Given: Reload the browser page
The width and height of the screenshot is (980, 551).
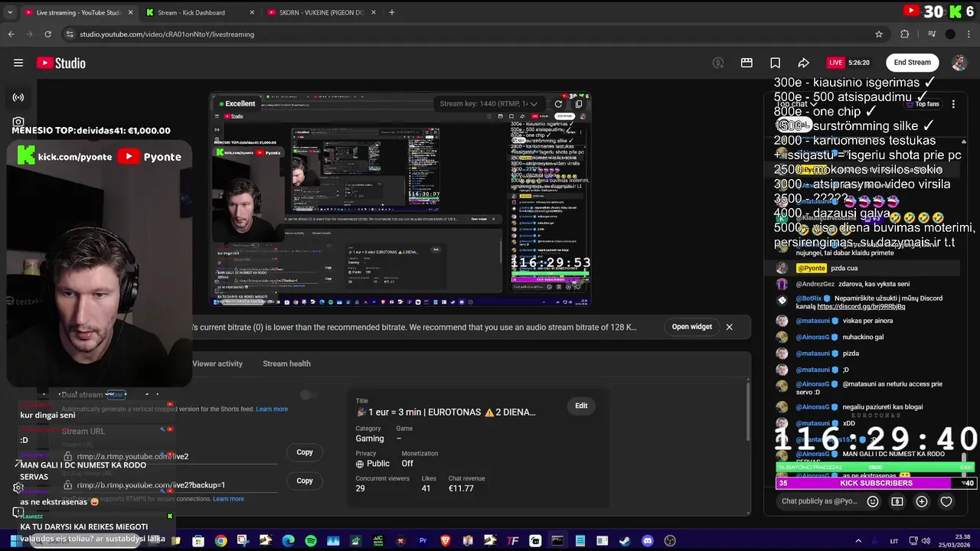Looking at the screenshot, I should pos(47,34).
